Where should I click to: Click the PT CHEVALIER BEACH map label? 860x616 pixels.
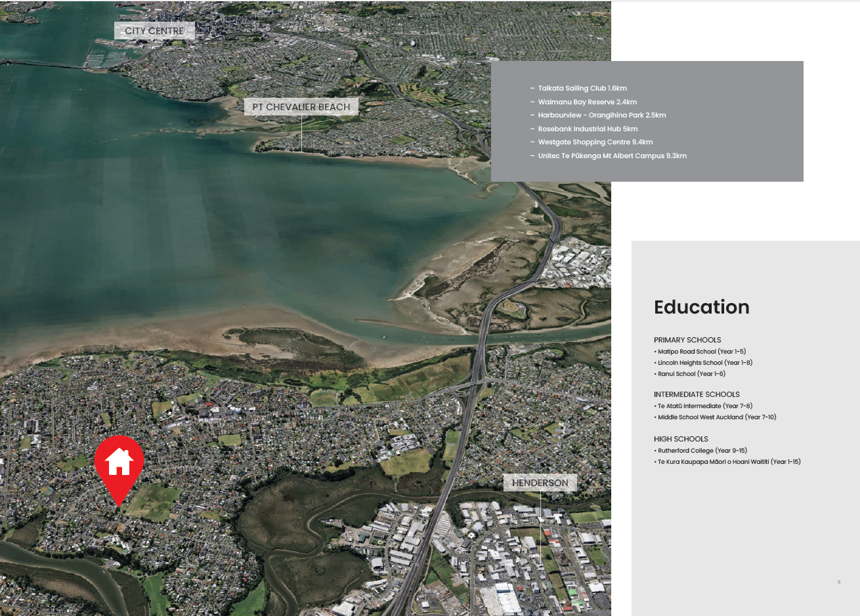tap(301, 107)
